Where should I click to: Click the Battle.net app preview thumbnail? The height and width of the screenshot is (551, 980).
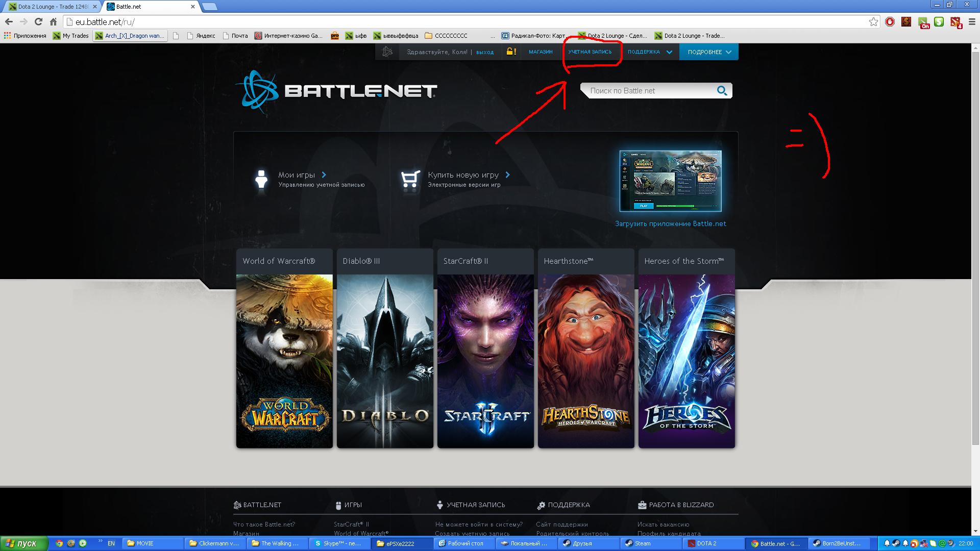670,181
